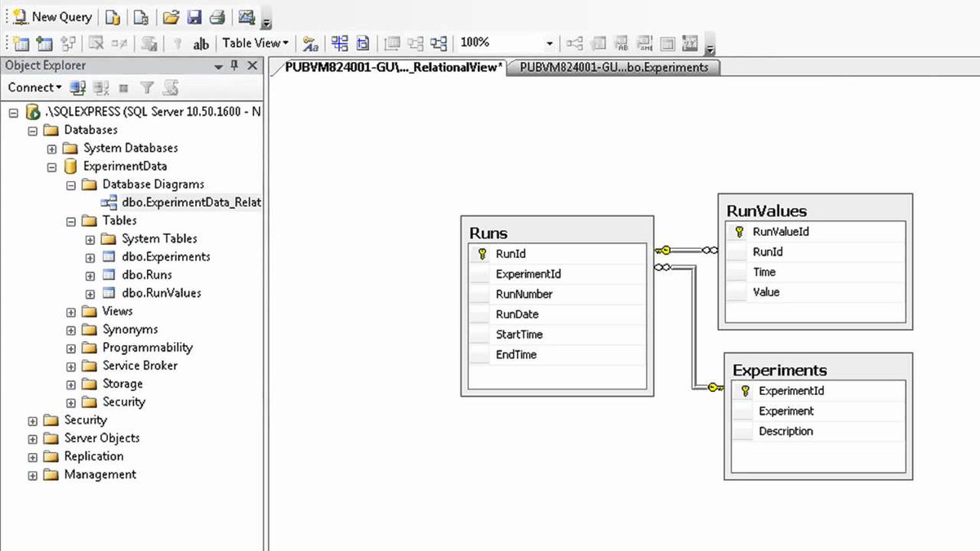Select the Server Objects folder
Screen dimensions: 980x551
pos(102,438)
